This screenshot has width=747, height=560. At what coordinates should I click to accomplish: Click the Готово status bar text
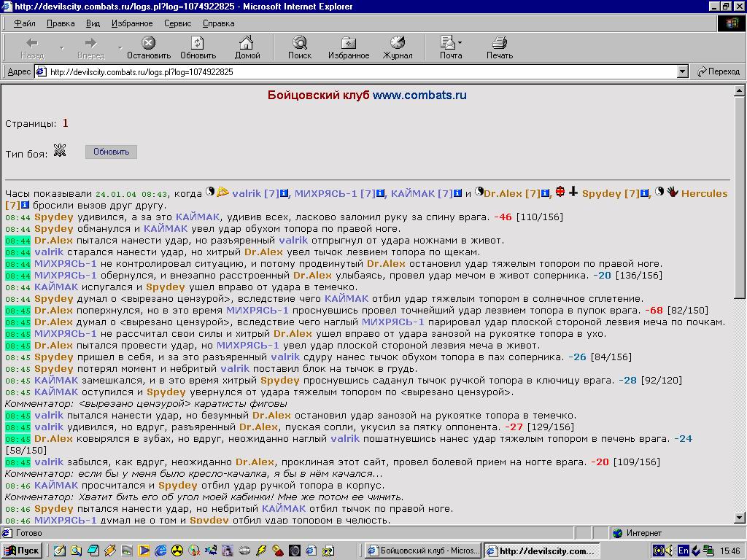pos(28,533)
